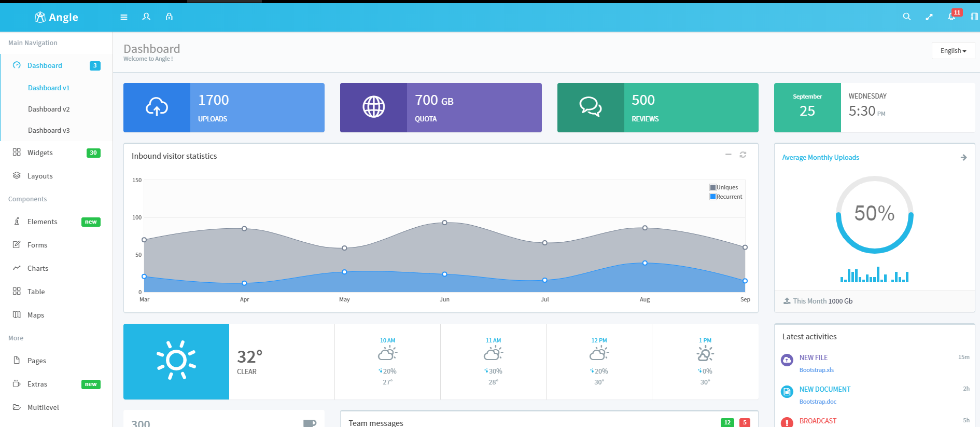980x427 pixels.
Task: Refresh the Inbound visitor statistics panel
Action: click(743, 155)
